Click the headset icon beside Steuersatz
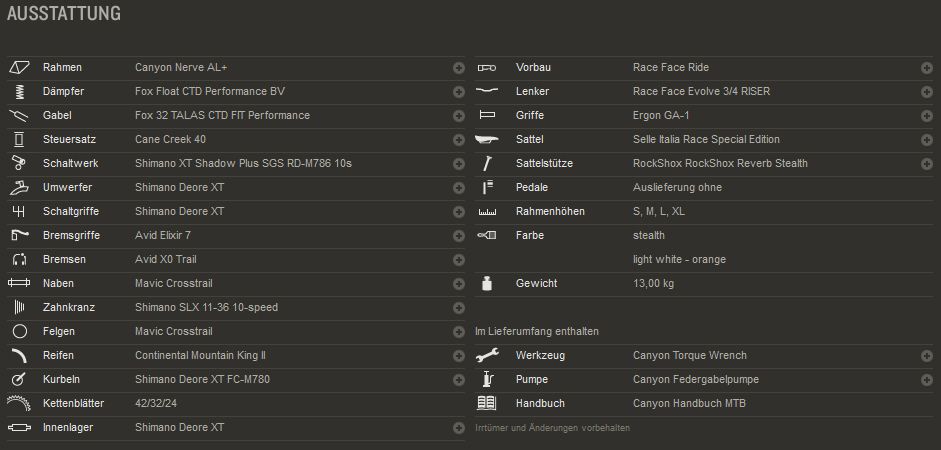This screenshot has height=450, width=941. [x=19, y=139]
